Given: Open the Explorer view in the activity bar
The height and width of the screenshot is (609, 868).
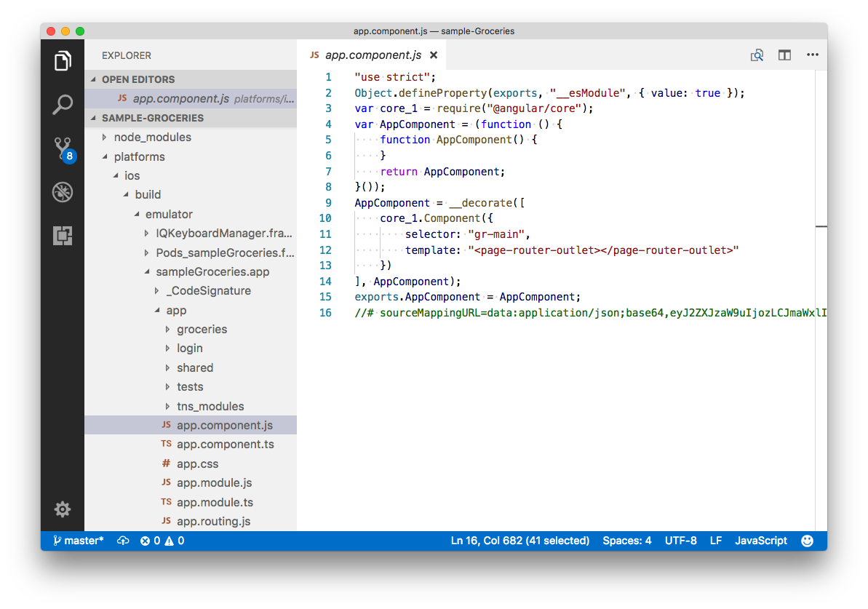Looking at the screenshot, I should coord(63,61).
